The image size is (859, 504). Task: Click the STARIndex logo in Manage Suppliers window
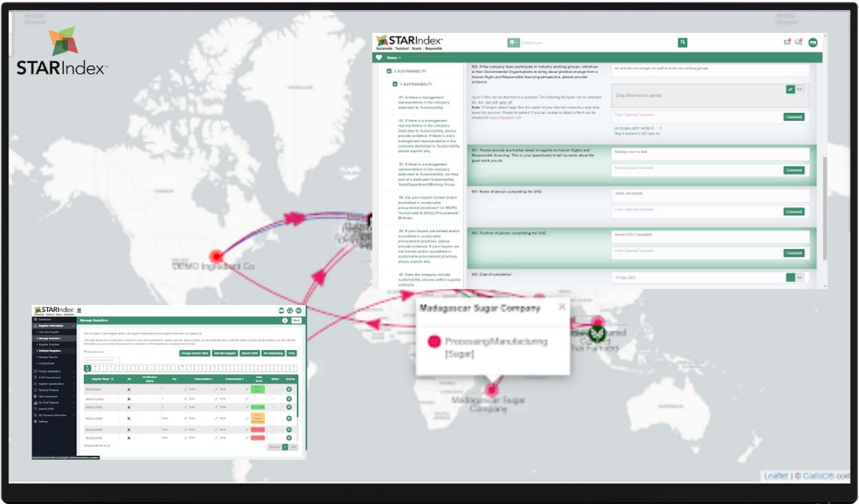point(54,310)
